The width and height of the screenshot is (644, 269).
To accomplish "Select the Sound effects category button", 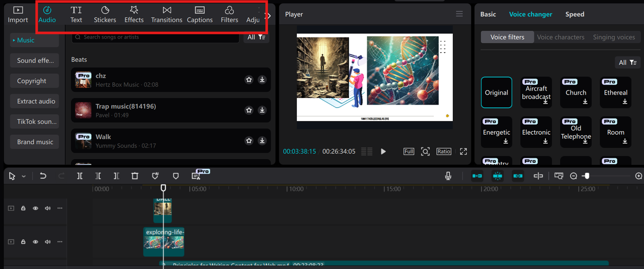I will [x=35, y=60].
